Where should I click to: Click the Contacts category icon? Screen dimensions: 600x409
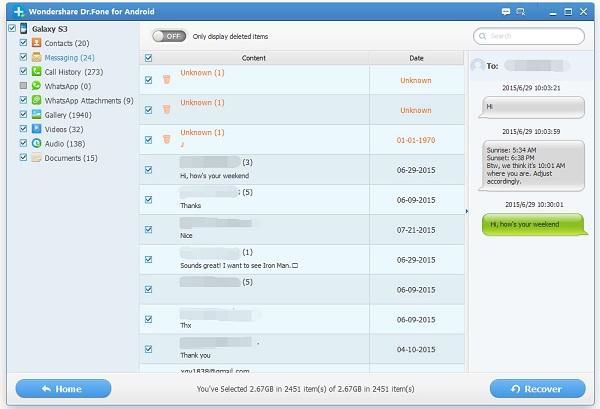[x=36, y=42]
